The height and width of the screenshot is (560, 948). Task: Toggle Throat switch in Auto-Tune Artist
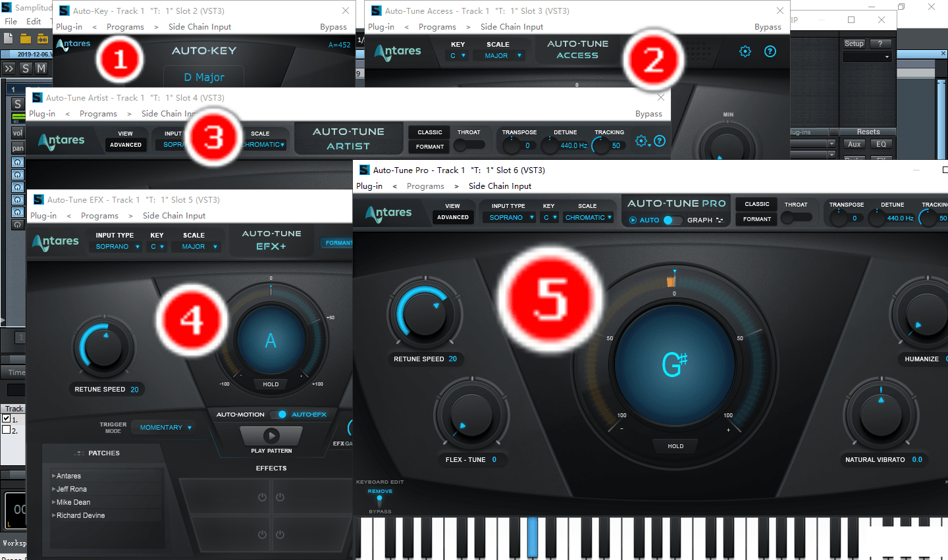tap(469, 145)
